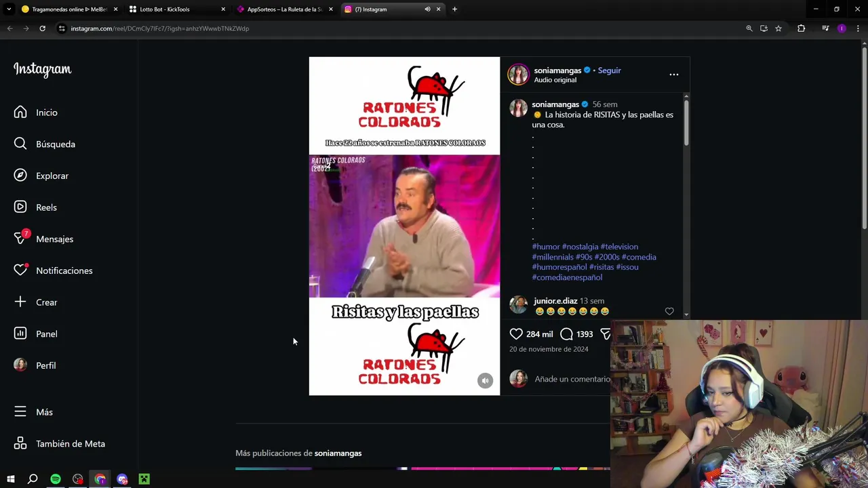Open post options three-dot menu
This screenshot has width=868, height=488.
tap(673, 75)
